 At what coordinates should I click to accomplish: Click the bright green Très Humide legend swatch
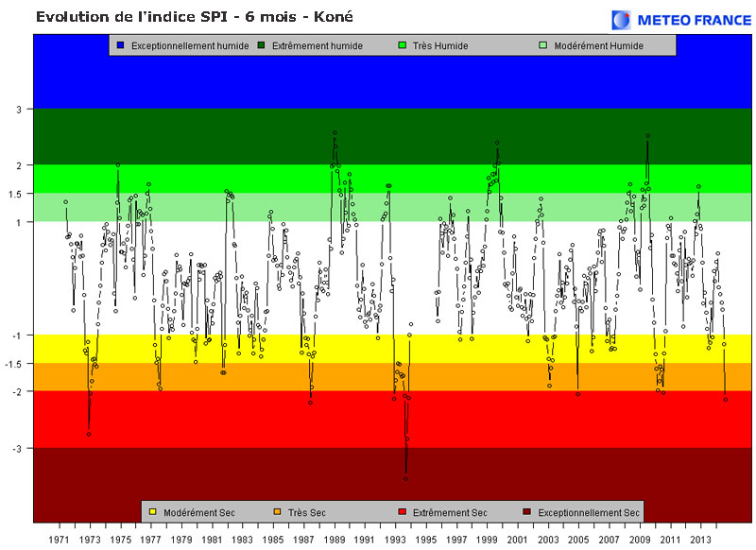click(403, 45)
